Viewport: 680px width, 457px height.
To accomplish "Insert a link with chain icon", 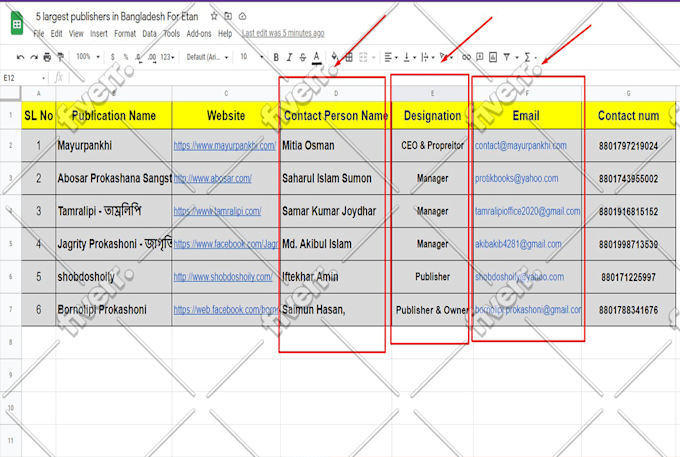I will pyautogui.click(x=466, y=57).
